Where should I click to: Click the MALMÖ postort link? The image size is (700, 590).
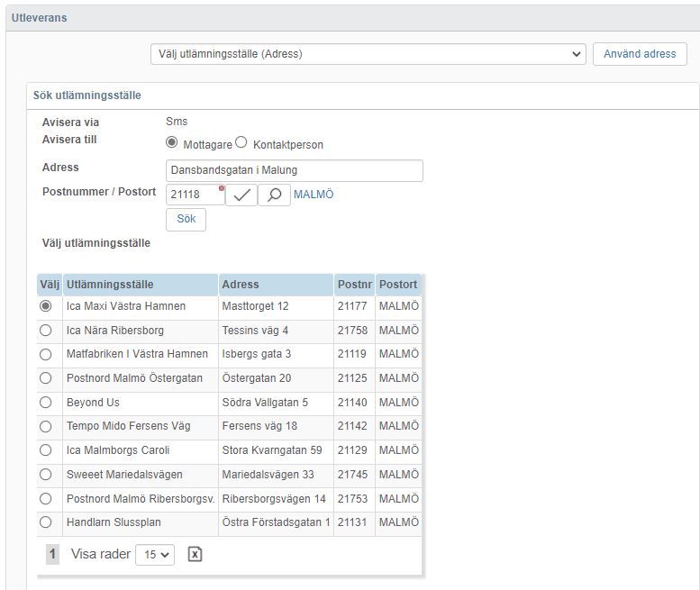[x=314, y=195]
